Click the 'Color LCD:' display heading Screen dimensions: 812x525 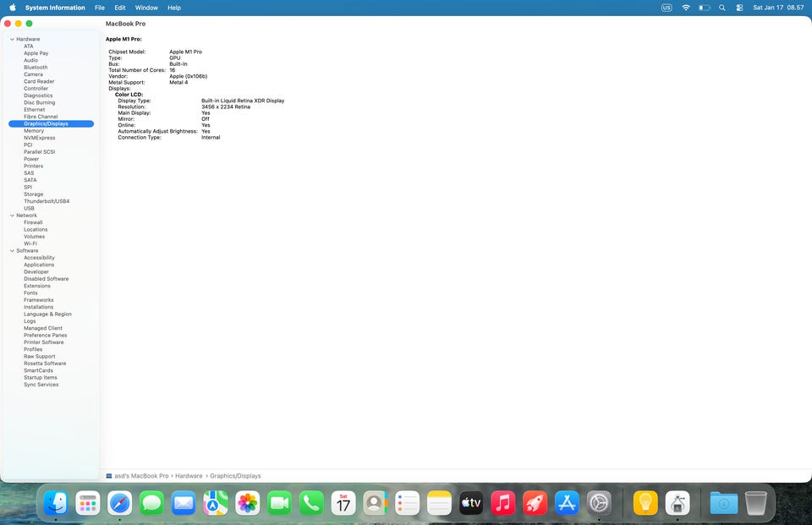[x=129, y=95]
